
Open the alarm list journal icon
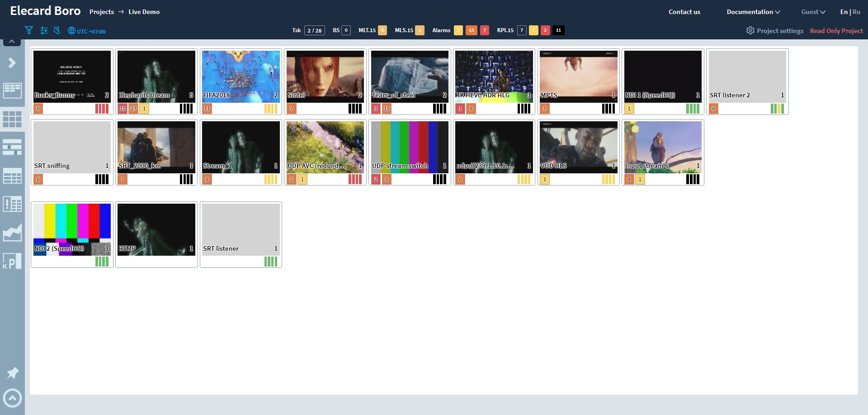coord(12,204)
